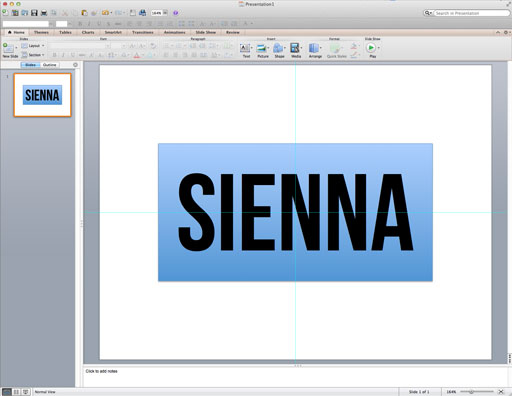
Task: Open the New Slide dropdown arrow
Action: (x=16, y=48)
